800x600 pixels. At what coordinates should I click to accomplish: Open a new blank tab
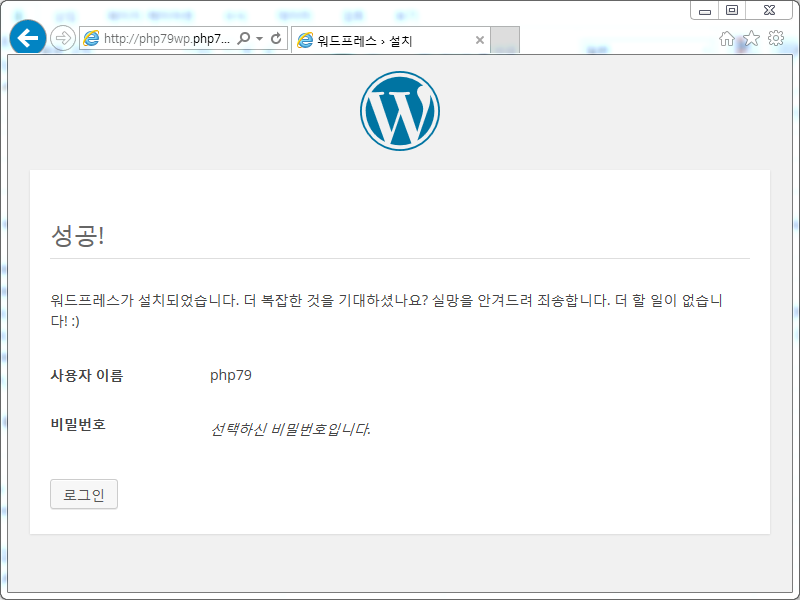click(x=505, y=40)
